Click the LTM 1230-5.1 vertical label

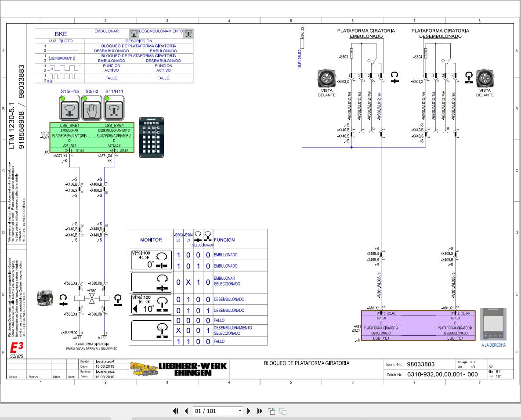[11, 126]
